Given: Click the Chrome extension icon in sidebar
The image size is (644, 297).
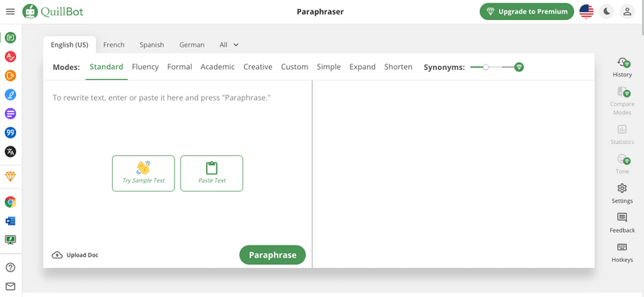Looking at the screenshot, I should tap(10, 202).
